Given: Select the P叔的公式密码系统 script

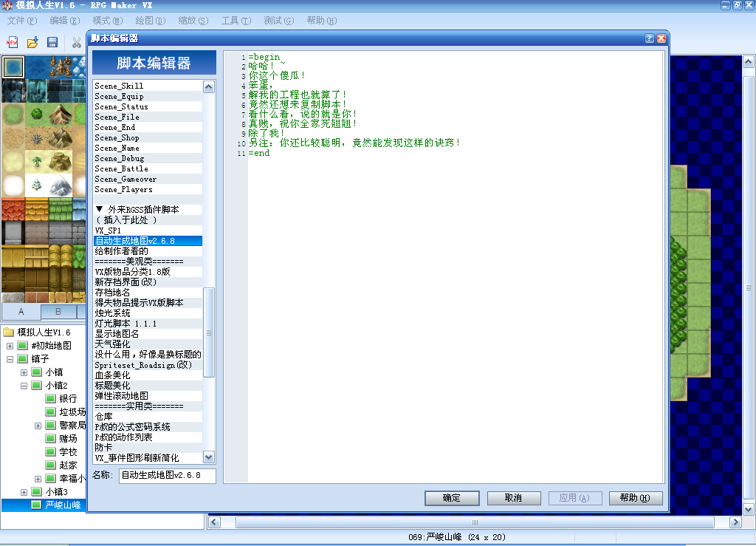Looking at the screenshot, I should coord(148,426).
